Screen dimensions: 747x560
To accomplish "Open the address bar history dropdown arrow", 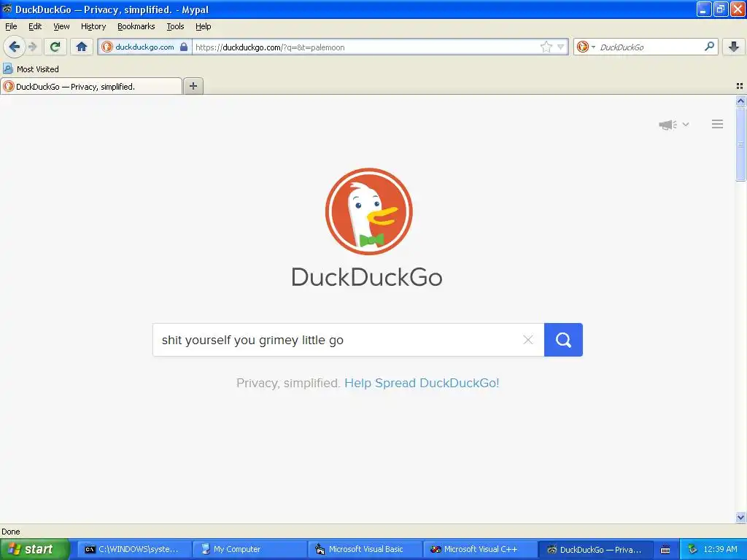I will 561,47.
